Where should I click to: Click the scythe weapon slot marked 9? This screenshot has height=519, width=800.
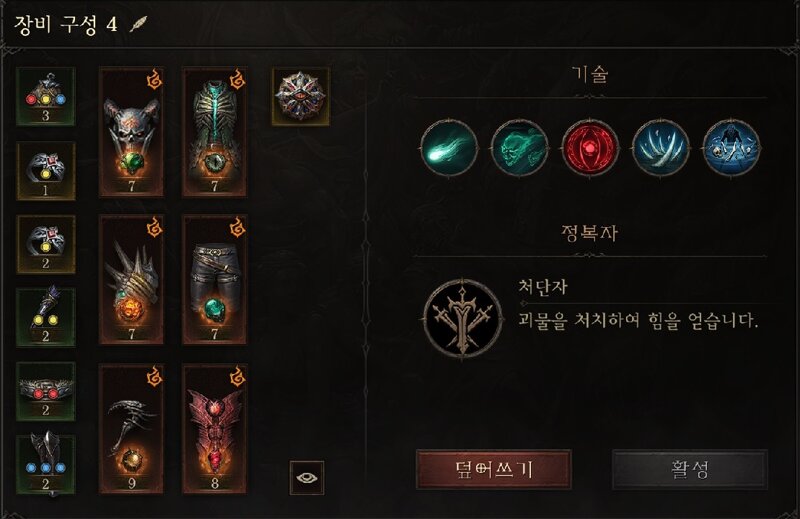(x=132, y=429)
